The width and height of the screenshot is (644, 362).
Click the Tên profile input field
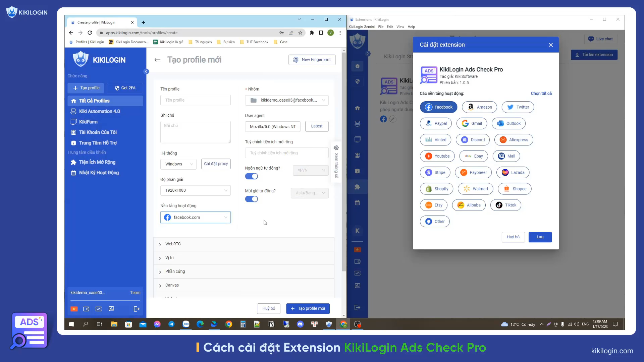[x=195, y=100]
